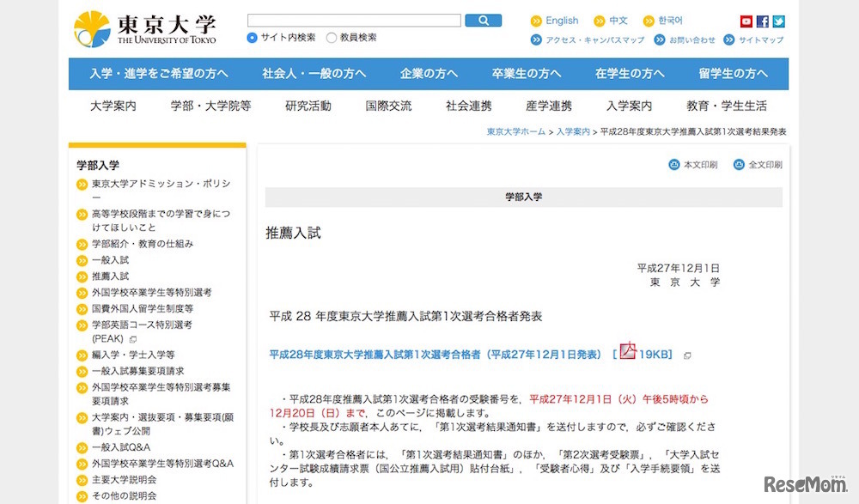Viewport: 859px width, 504px height.
Task: Open the 留学生の方へ tab
Action: [x=733, y=74]
